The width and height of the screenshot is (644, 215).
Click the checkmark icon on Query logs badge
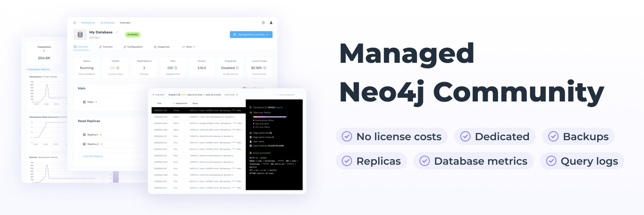(x=551, y=161)
